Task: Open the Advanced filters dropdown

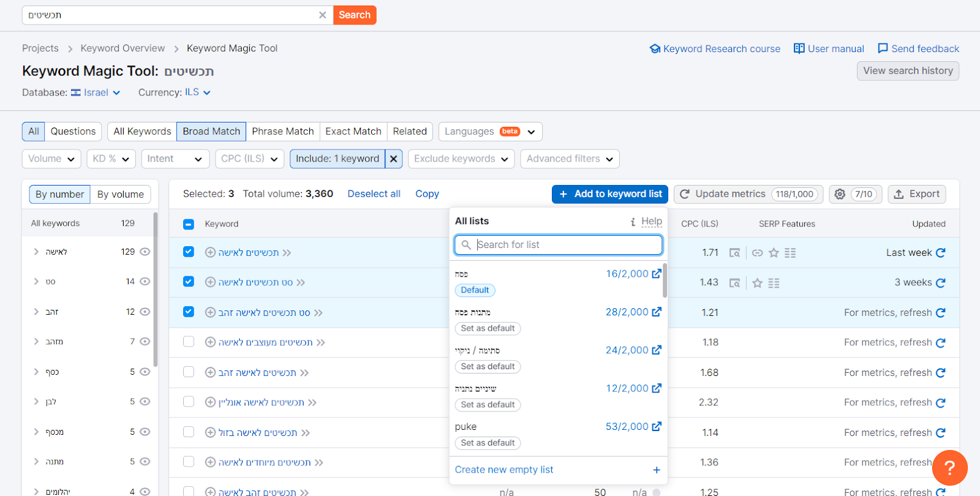Action: click(x=570, y=159)
